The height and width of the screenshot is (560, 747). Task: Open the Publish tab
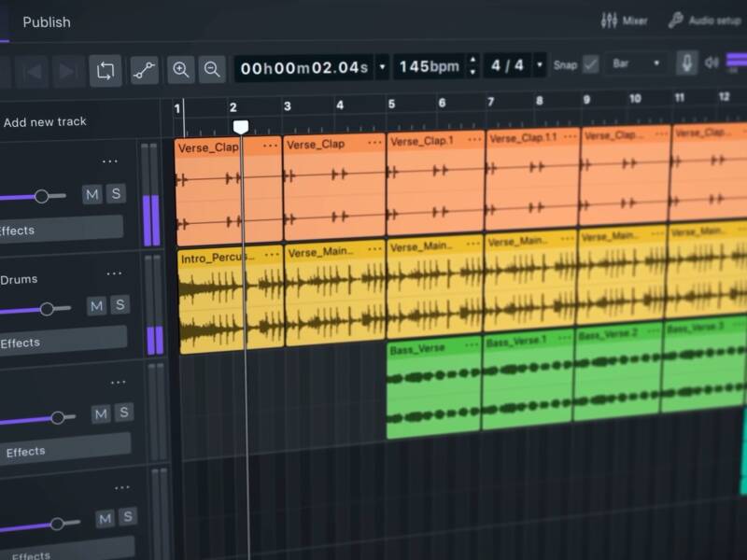click(x=46, y=21)
